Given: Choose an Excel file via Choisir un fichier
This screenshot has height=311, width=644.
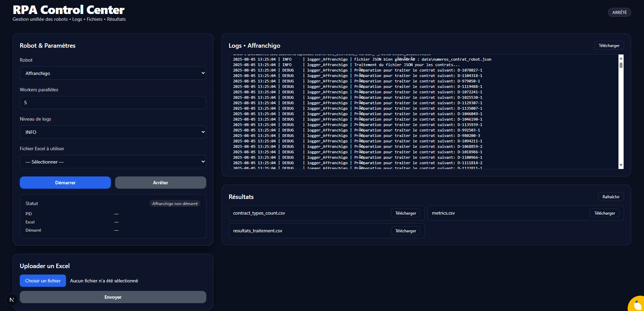Looking at the screenshot, I should click(x=43, y=281).
